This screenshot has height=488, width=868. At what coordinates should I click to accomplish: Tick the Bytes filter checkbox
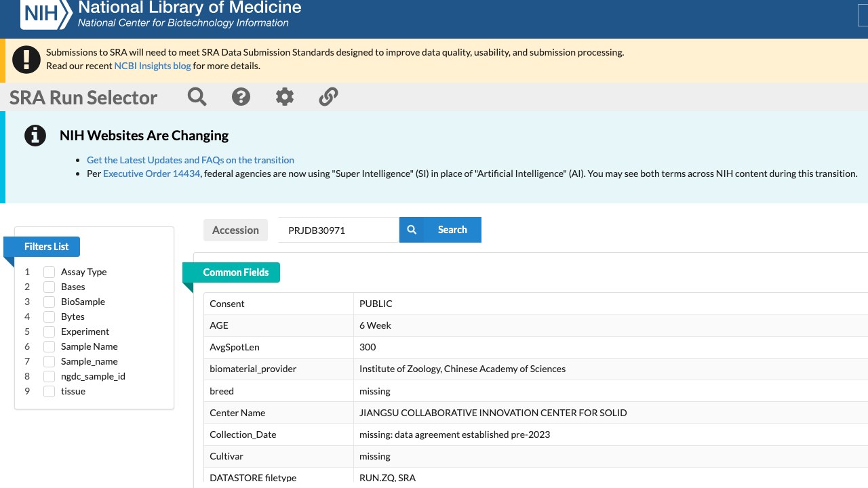coord(49,317)
